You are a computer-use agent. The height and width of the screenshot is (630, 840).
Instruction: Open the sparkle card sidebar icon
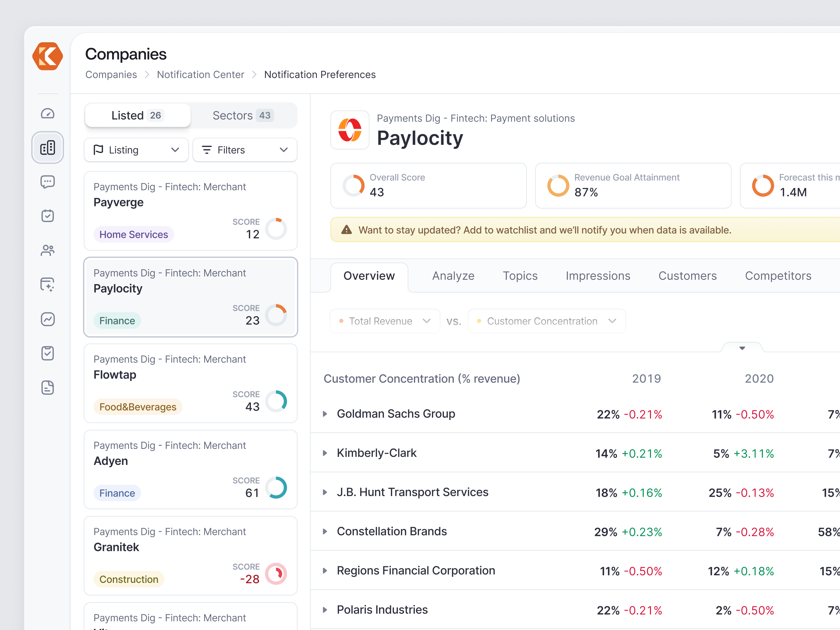48,285
